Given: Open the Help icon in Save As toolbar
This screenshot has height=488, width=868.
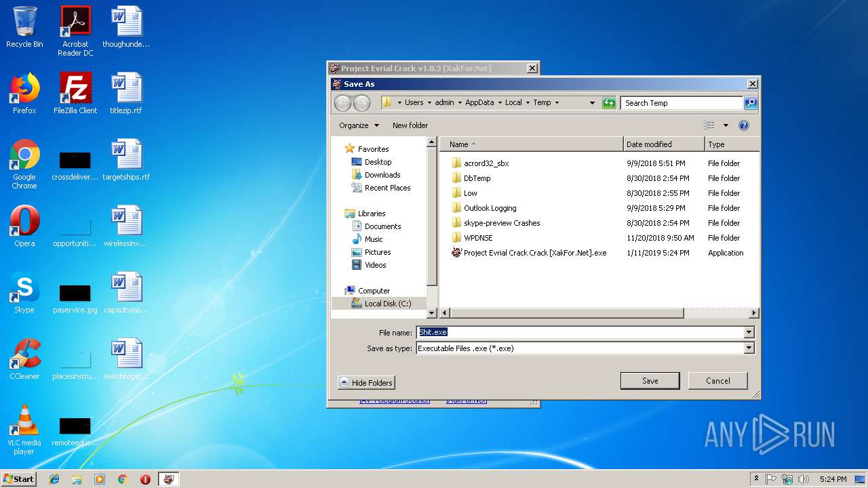Looking at the screenshot, I should (744, 125).
